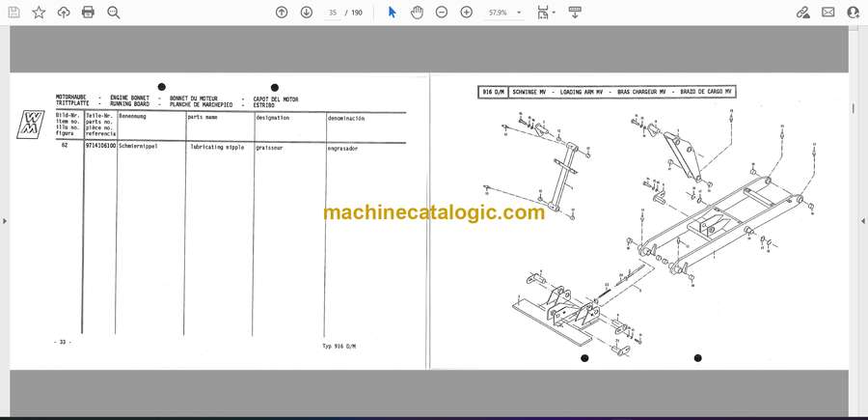
Task: Click the part number 9714106100
Action: coord(100,147)
